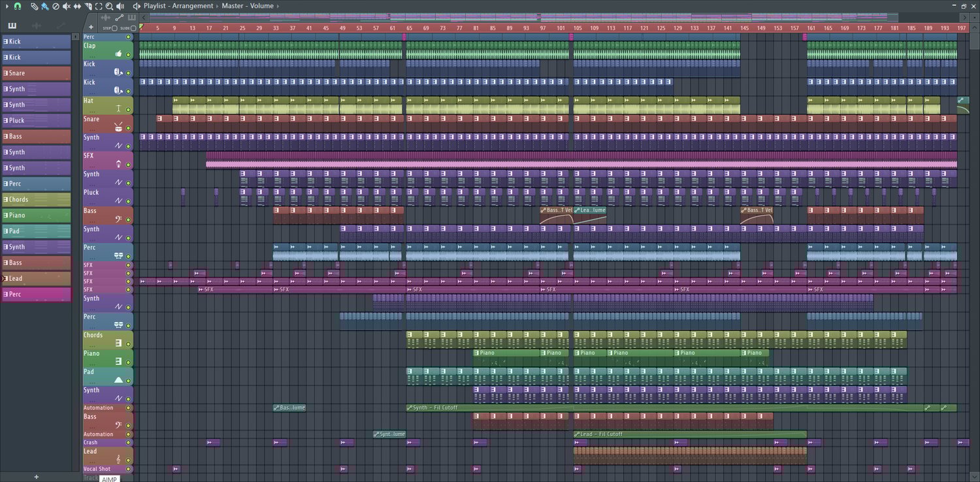The image size is (980, 482).
Task: Click the Vocal Shot track header
Action: (108, 469)
